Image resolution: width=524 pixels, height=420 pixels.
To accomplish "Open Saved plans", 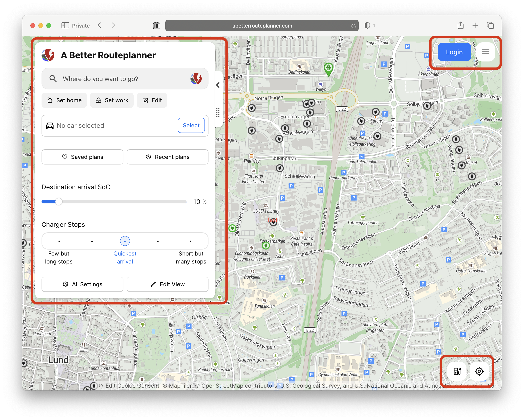I will coord(82,157).
